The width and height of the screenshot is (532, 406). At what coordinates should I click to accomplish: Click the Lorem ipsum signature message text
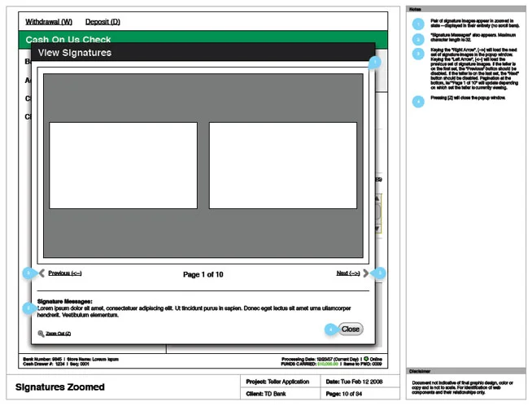(x=194, y=312)
